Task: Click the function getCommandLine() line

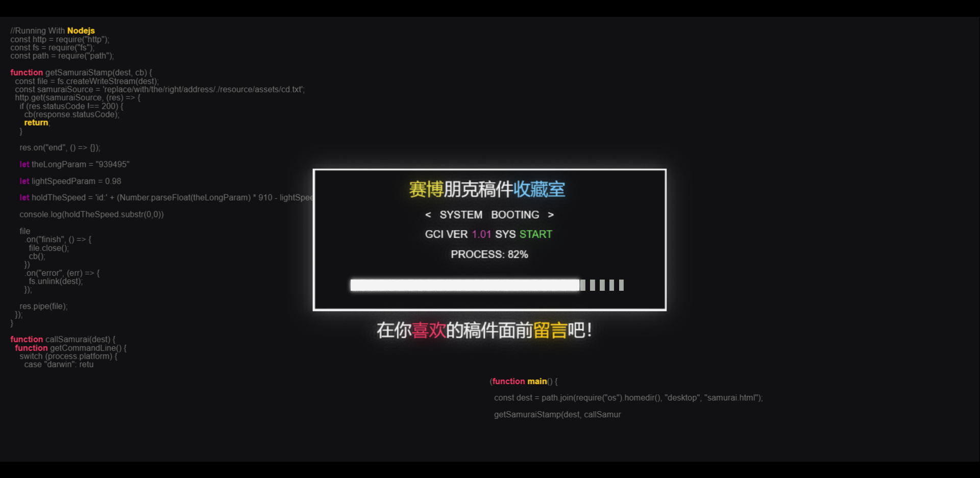Action: point(71,348)
